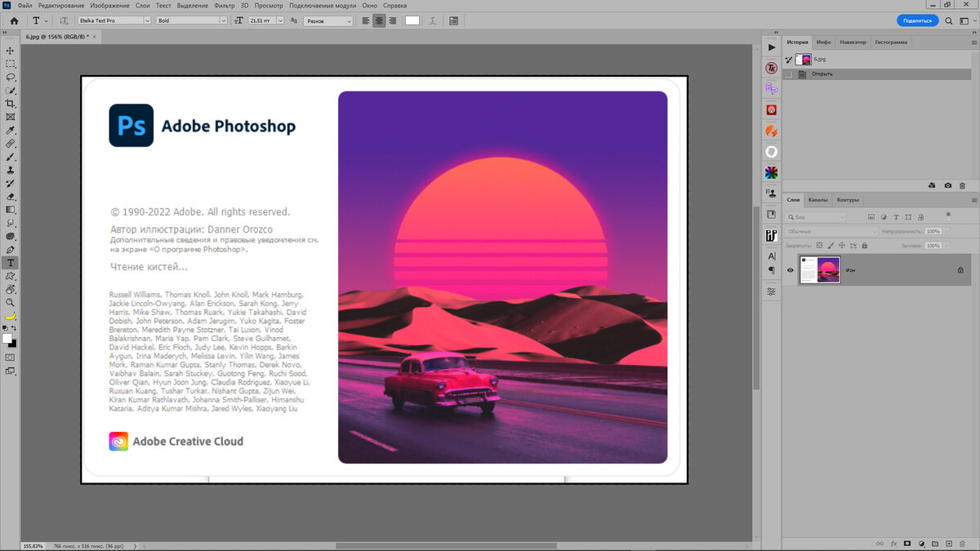Image resolution: width=980 pixels, height=551 pixels.
Task: Click the text color swatch in options bar
Action: point(412,20)
